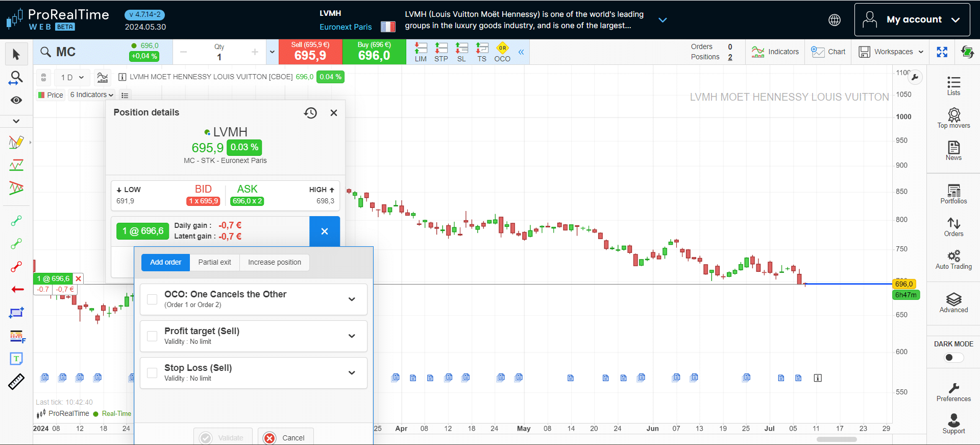Viewport: 980px width, 445px height.
Task: Close the Position details panel
Action: (x=334, y=113)
